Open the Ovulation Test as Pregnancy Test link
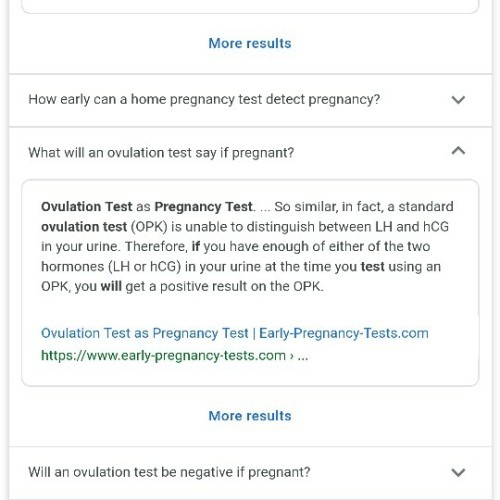 click(x=235, y=333)
